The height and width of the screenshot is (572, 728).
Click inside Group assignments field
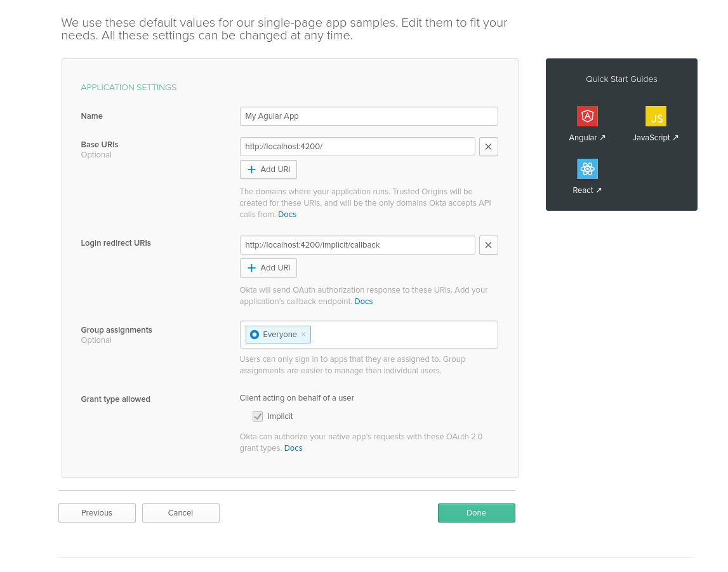tap(403, 335)
